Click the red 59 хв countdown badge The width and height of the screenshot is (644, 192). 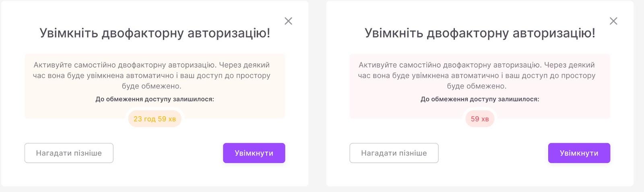pos(479,119)
